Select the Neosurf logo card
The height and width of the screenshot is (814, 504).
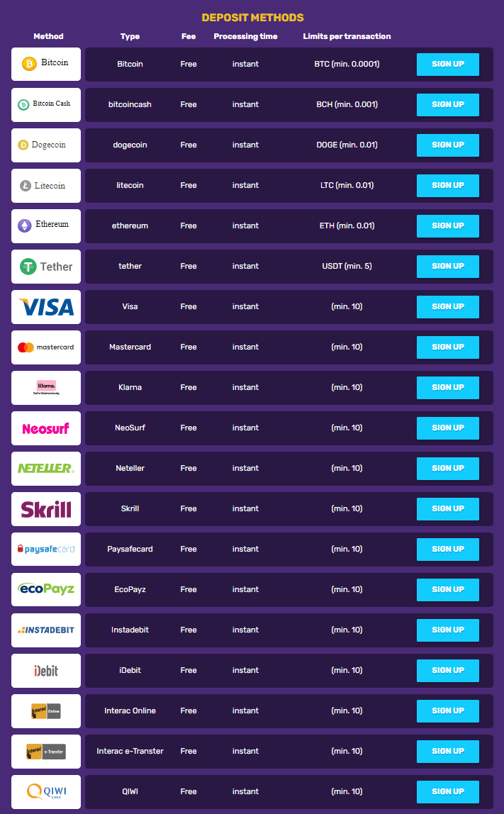coord(46,428)
